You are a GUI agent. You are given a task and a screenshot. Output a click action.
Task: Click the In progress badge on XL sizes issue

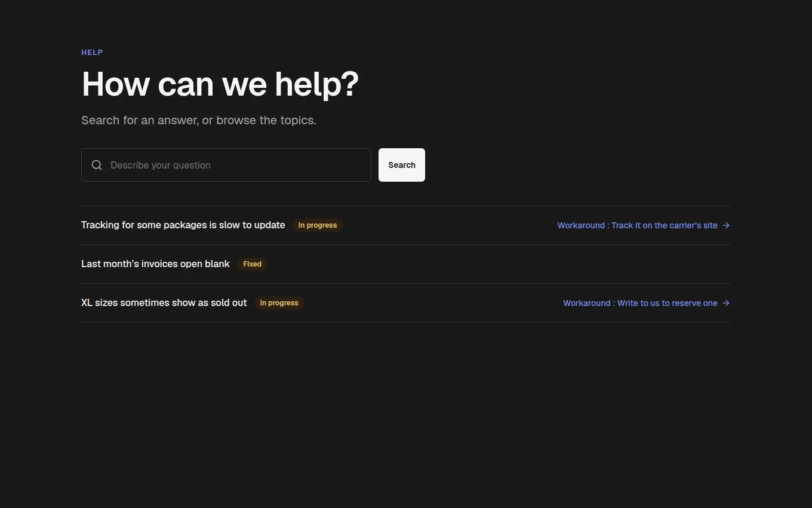279,303
